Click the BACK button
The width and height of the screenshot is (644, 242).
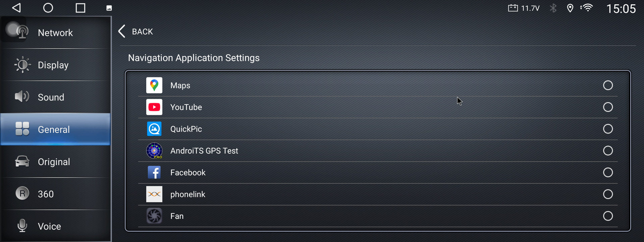[x=136, y=32]
